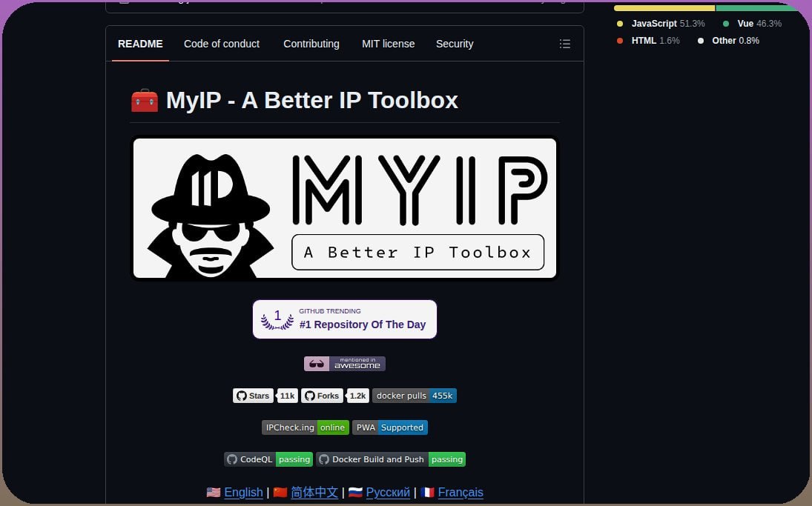Click the JavaScript 51.3% language entry
This screenshot has height=506, width=812.
pyautogui.click(x=661, y=24)
